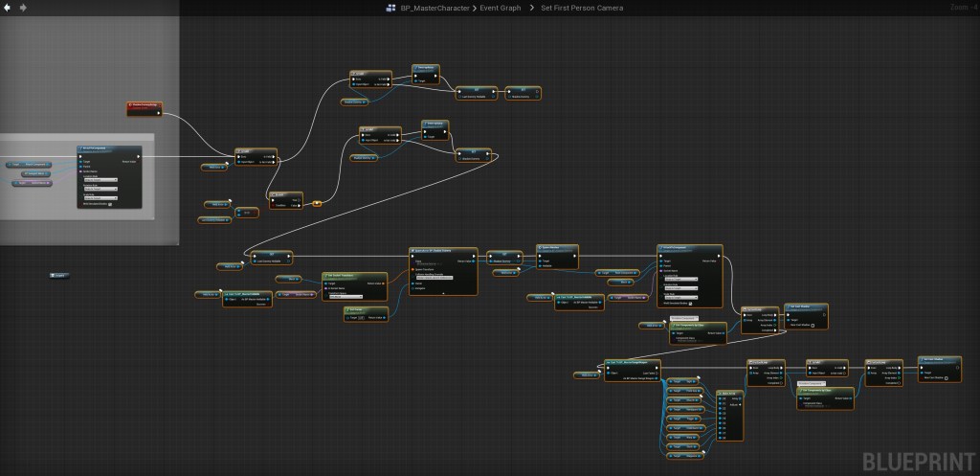
Task: Expand advanced pins on the Spawn Actor node
Action: (442, 293)
